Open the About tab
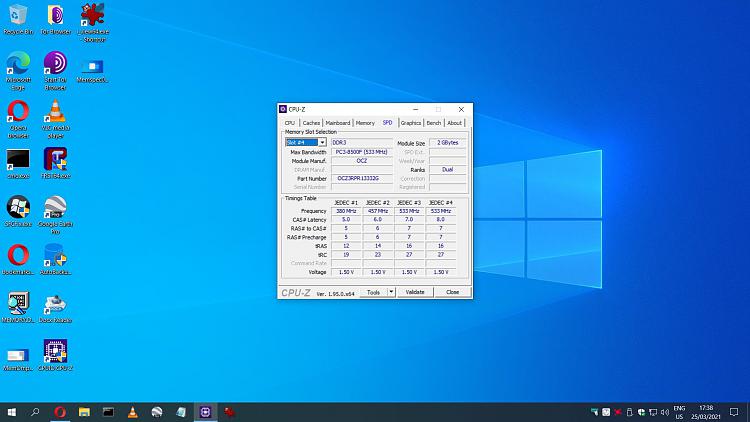Viewport: 750px width, 422px height. pyautogui.click(x=454, y=123)
